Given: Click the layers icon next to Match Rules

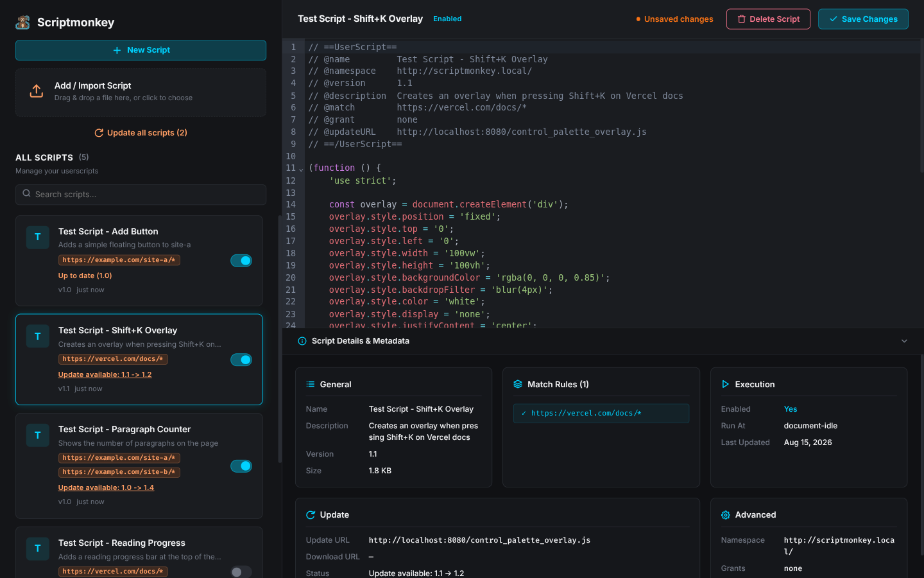Looking at the screenshot, I should click(518, 384).
